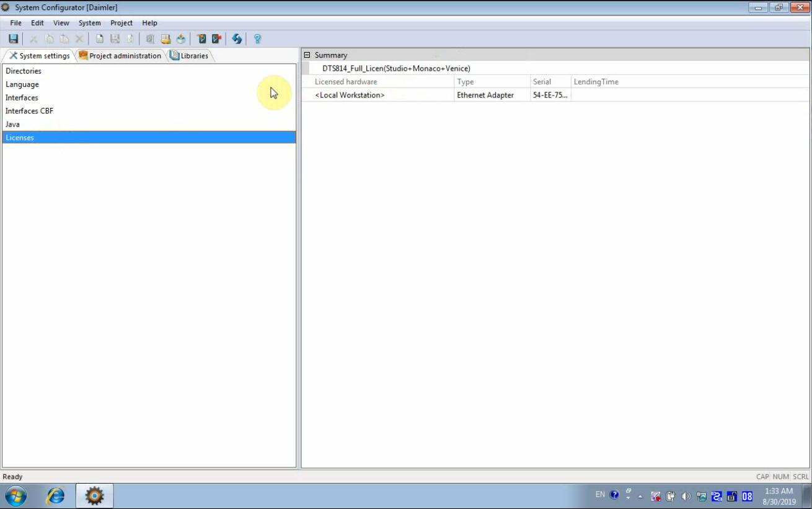
Task: Click the Save floppy disk toolbar icon
Action: [13, 39]
